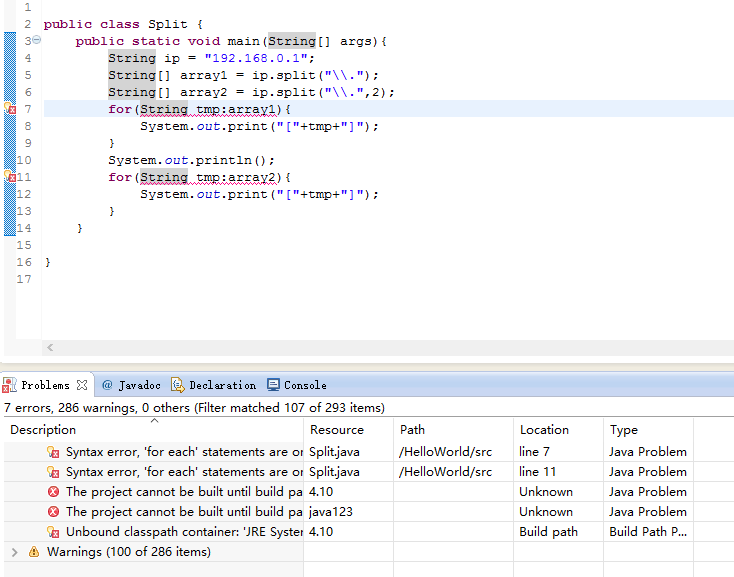This screenshot has width=734, height=577.
Task: Click the 'main' method name on line 3
Action: point(243,41)
